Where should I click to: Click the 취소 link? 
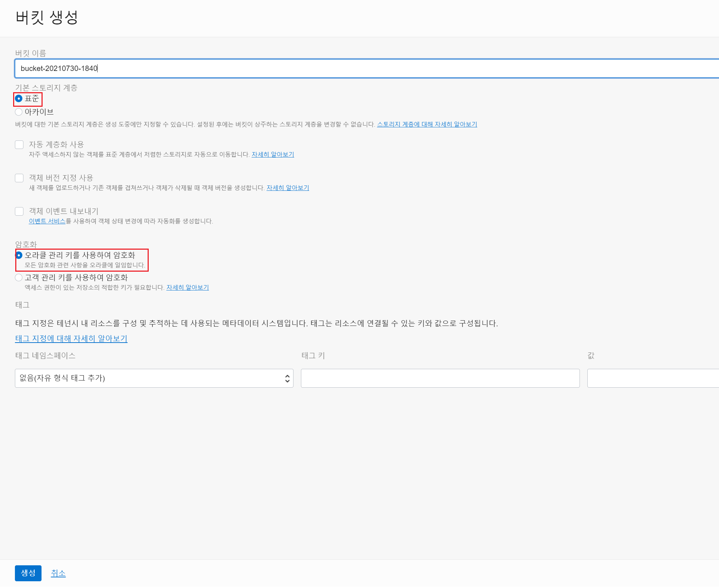tap(58, 573)
